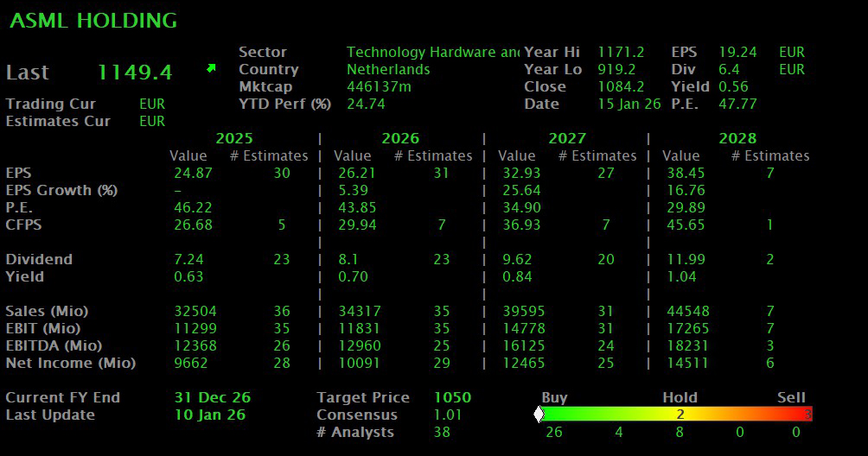Click the Consensus value 1.01
This screenshot has height=456, width=868.
click(448, 415)
